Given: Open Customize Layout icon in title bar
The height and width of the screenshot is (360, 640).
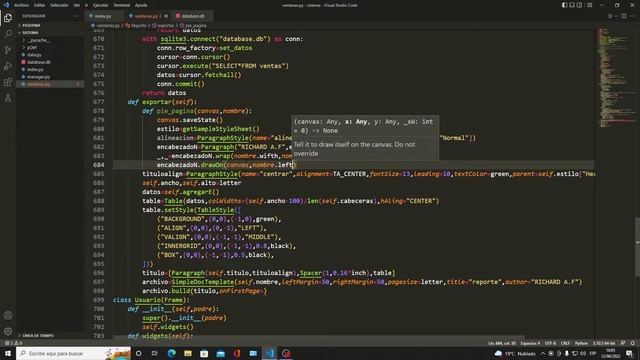Looking at the screenshot, I should pos(589,5).
